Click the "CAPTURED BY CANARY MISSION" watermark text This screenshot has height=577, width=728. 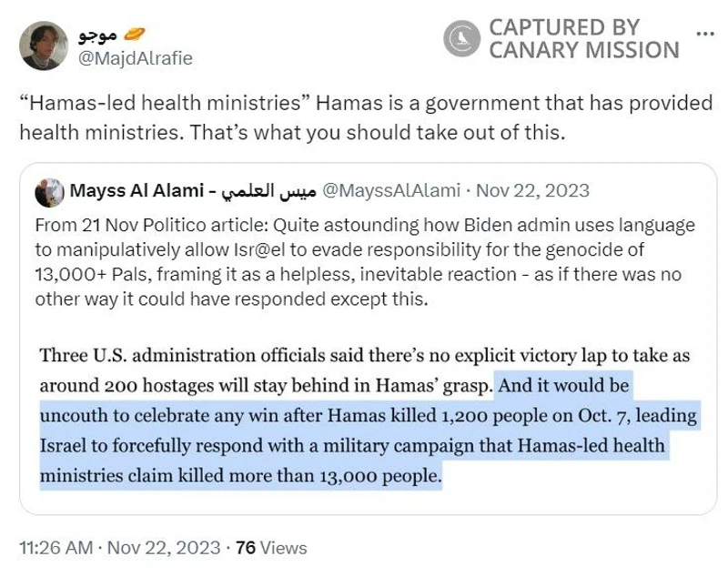click(583, 39)
